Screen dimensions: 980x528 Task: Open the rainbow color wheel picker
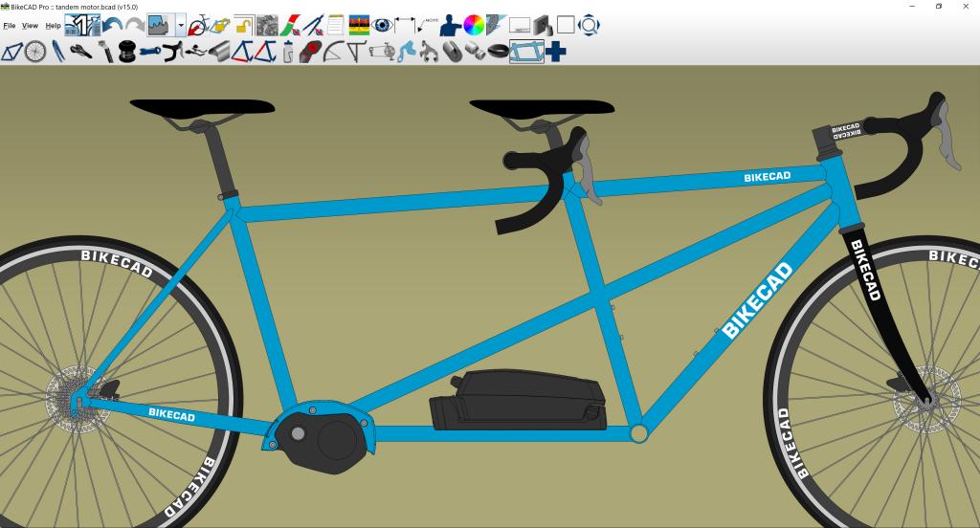point(474,26)
